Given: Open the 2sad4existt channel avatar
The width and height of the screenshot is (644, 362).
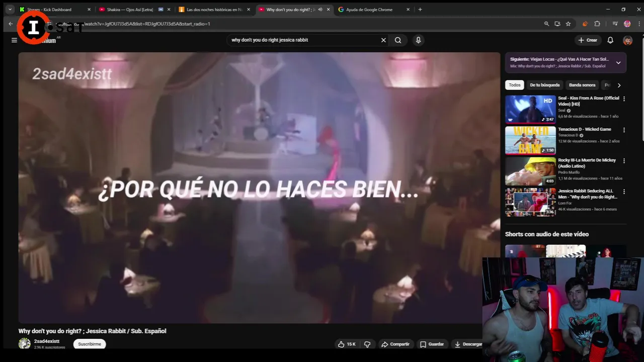Looking at the screenshot, I should pyautogui.click(x=24, y=344).
